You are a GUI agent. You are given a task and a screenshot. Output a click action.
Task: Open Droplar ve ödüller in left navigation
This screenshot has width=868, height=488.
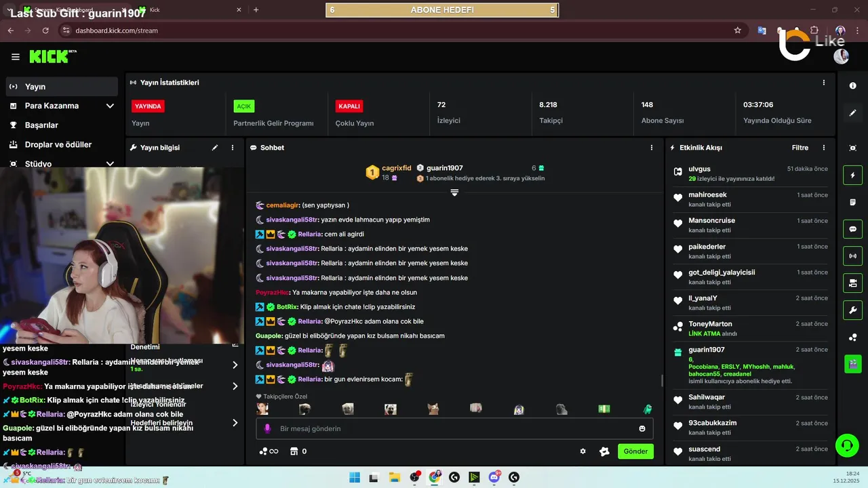point(62,144)
